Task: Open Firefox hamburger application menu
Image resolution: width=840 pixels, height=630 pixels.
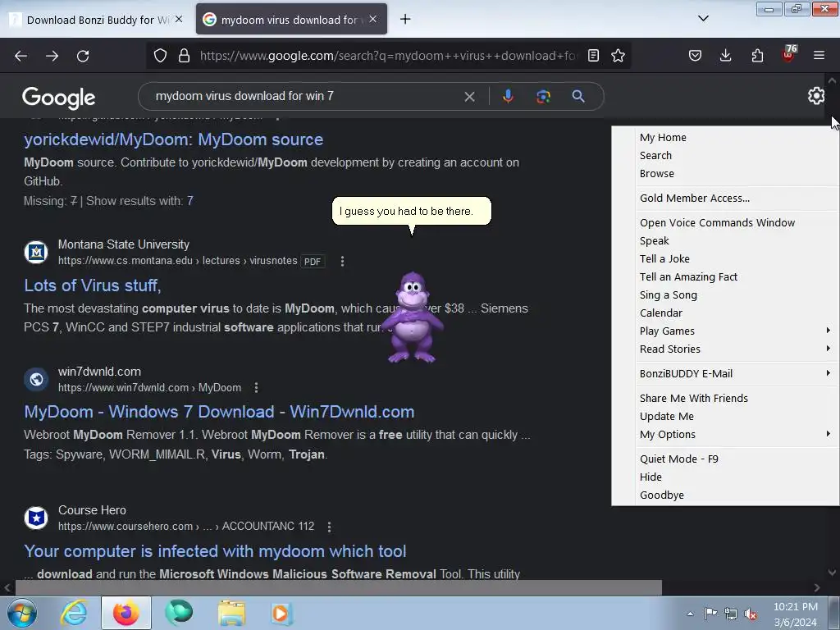Action: 819,56
